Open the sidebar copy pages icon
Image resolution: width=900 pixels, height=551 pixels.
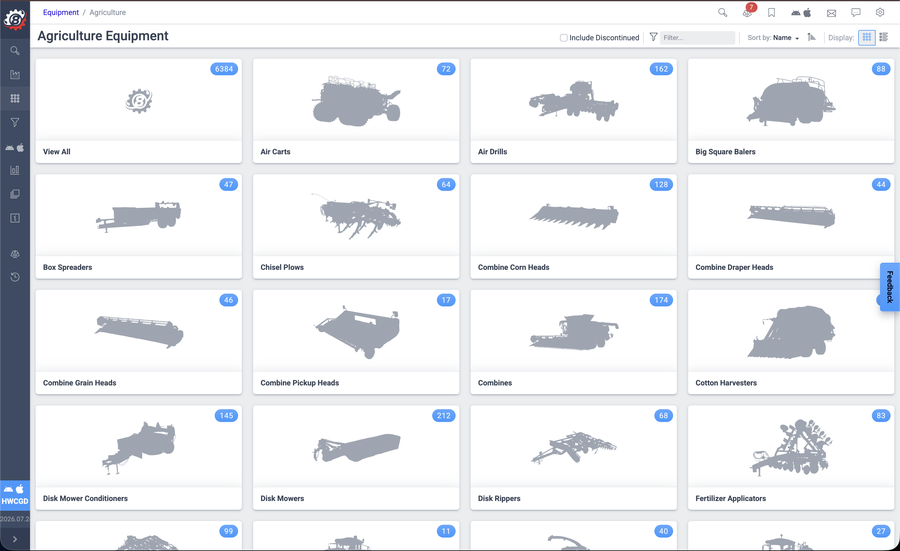pyautogui.click(x=15, y=194)
